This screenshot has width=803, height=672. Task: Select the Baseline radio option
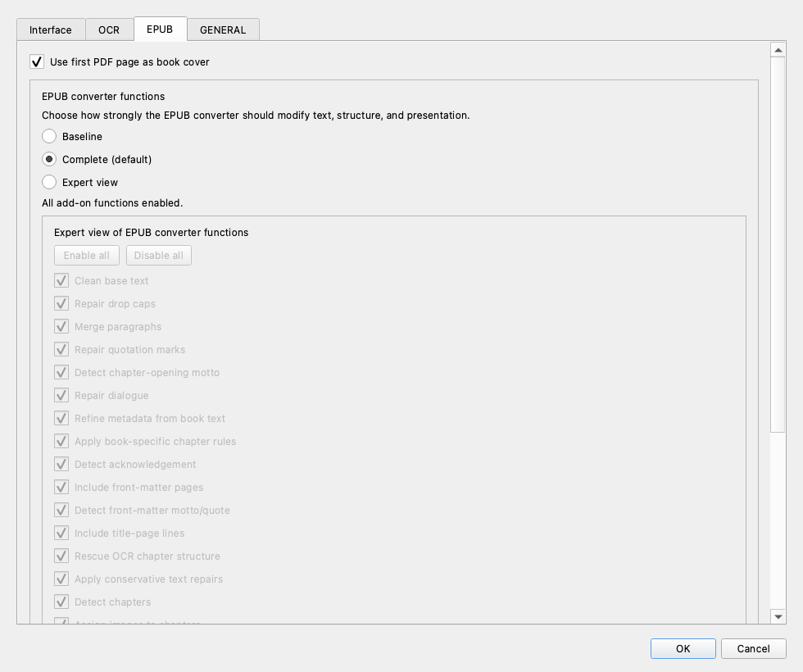(x=49, y=136)
